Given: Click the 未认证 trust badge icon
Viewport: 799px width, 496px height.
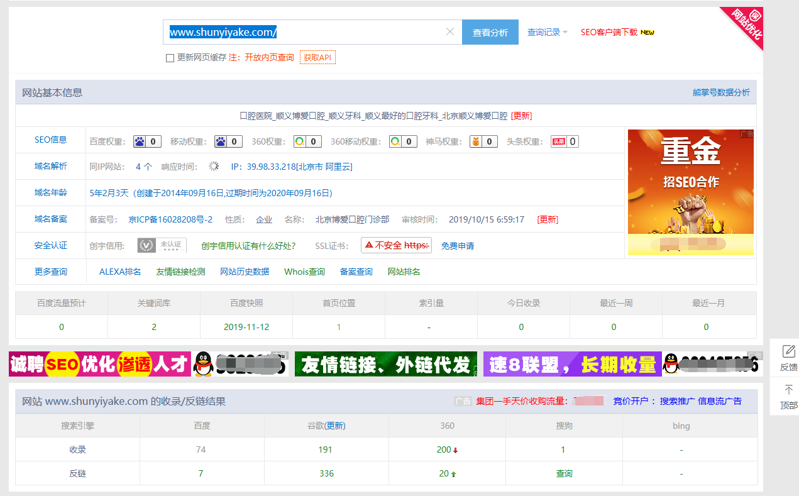Looking at the screenshot, I should tap(162, 245).
